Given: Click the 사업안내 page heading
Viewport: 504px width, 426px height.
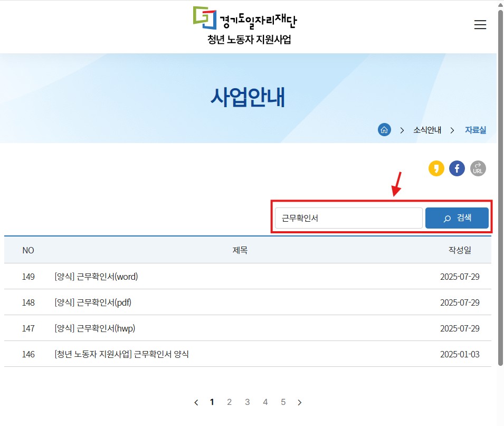Looking at the screenshot, I should pos(248,97).
